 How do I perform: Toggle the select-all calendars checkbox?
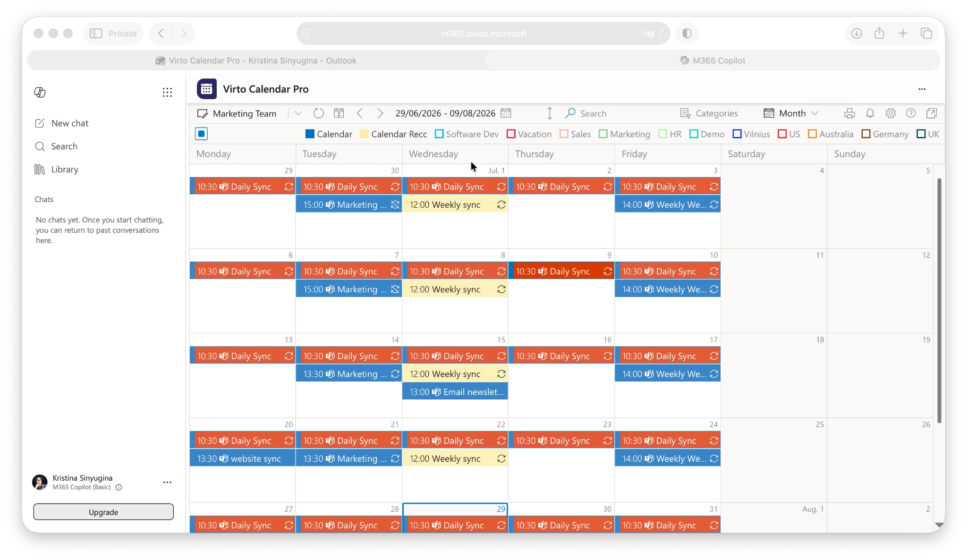(x=202, y=134)
